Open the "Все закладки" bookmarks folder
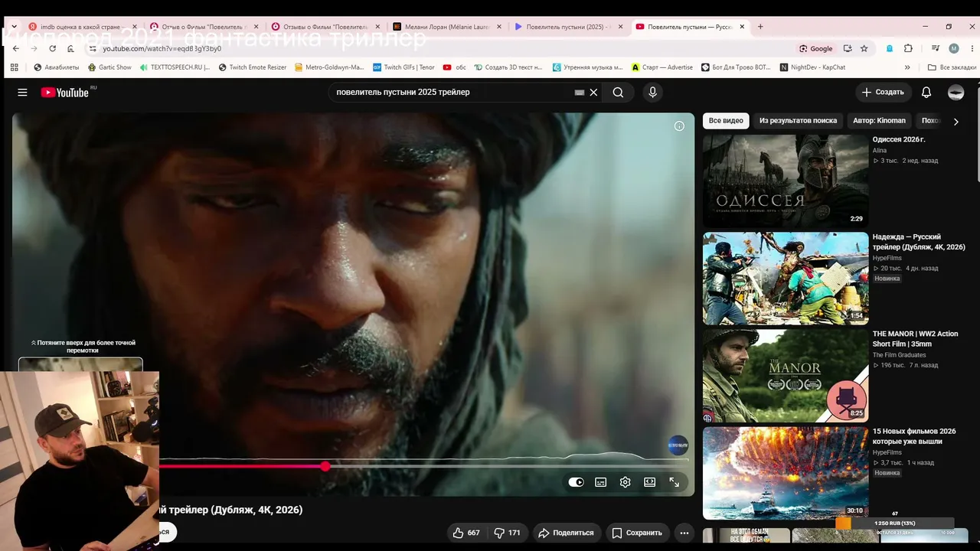 (x=952, y=67)
